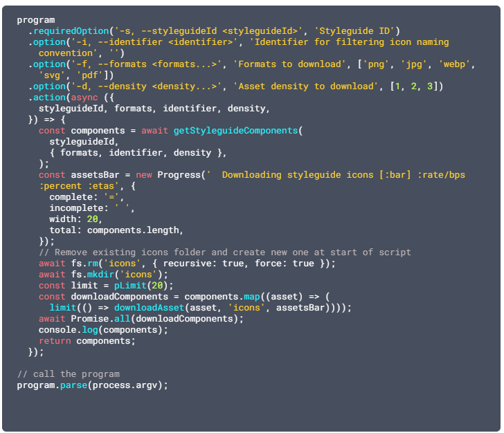Click the 'program' keyword on the first line

36,20
